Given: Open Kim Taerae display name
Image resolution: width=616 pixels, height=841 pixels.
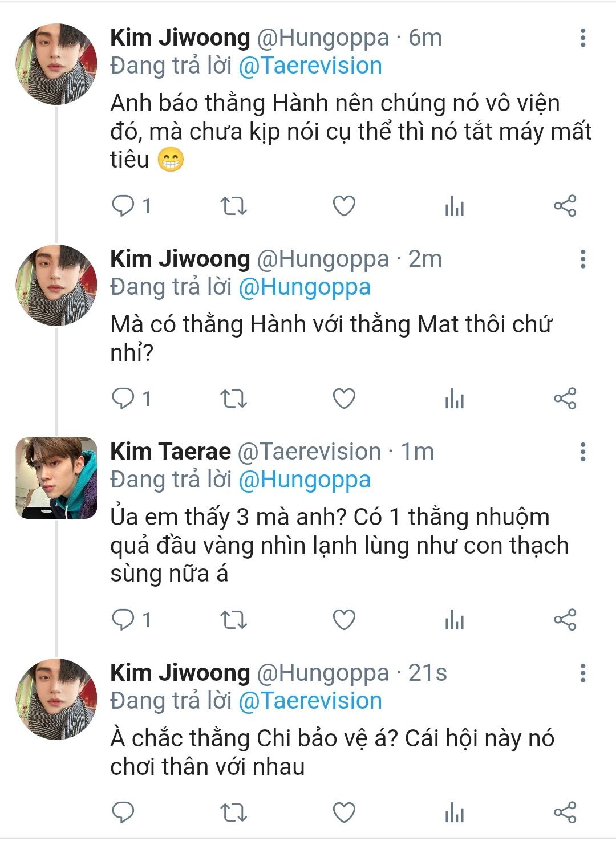Looking at the screenshot, I should (170, 452).
